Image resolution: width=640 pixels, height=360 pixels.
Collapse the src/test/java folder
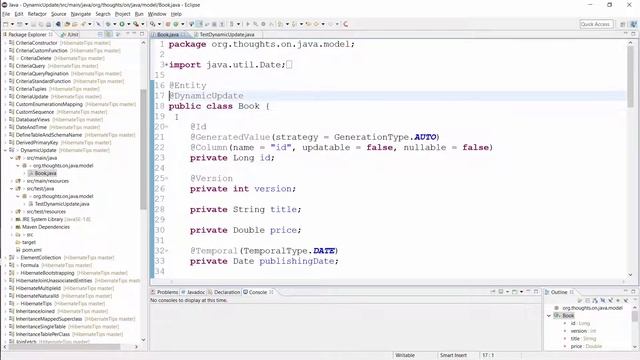coord(11,189)
